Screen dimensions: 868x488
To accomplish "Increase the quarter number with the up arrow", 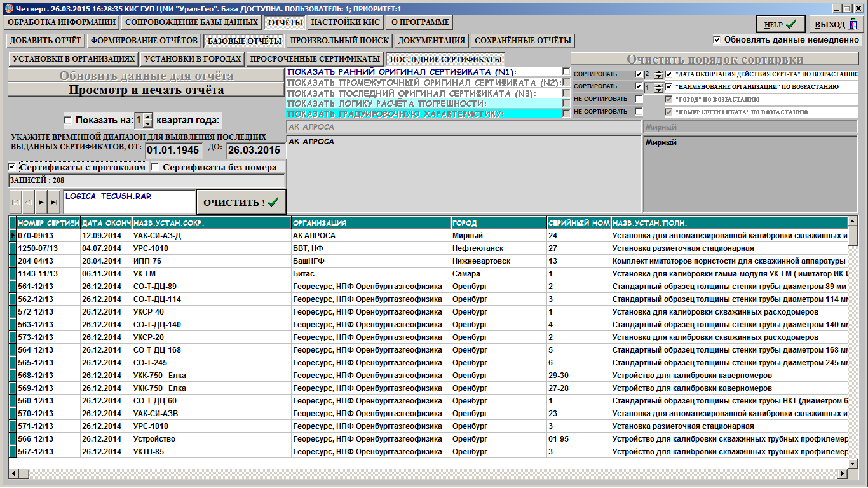I will [148, 117].
